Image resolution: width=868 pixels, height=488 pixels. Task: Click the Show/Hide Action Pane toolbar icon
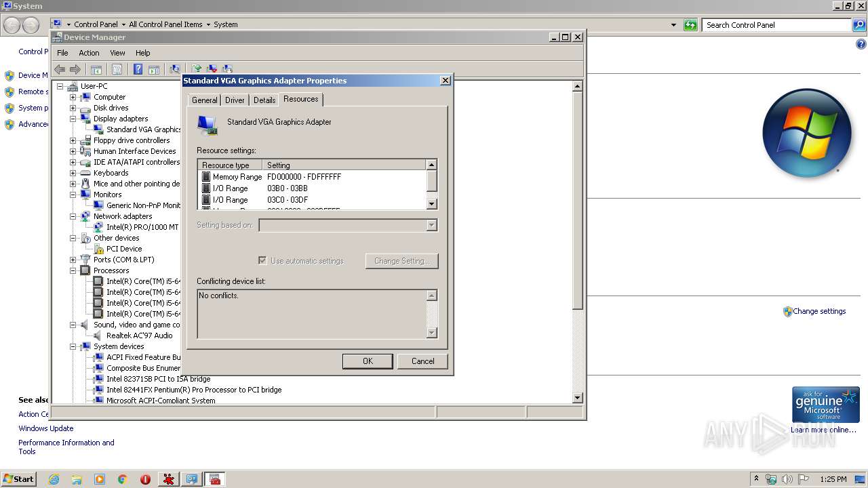point(154,69)
